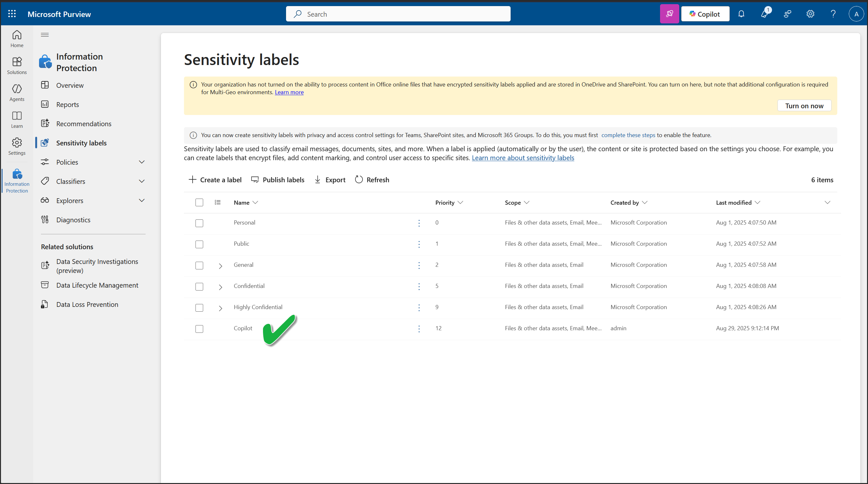Open Solutions in the left rail
This screenshot has height=484, width=868.
click(x=17, y=65)
